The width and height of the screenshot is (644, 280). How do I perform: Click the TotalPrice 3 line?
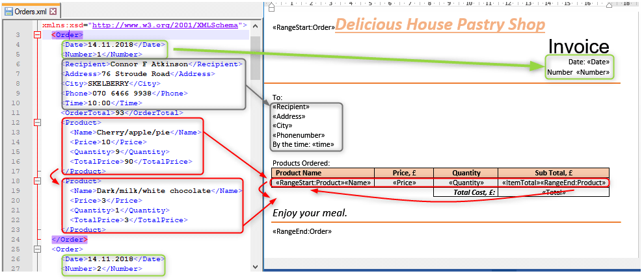pyautogui.click(x=129, y=220)
